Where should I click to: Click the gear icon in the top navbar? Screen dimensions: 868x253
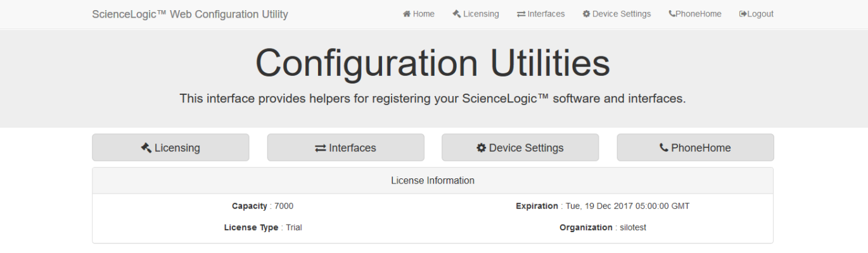(586, 14)
